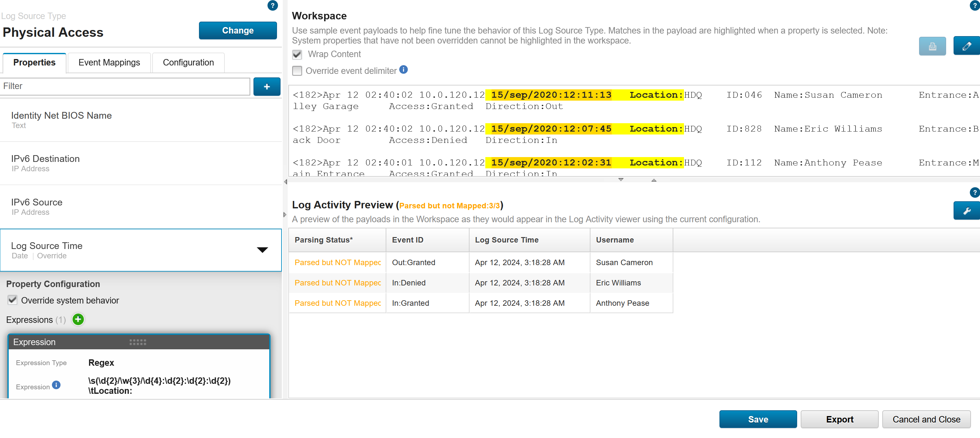Click the Change log source type button
Screen dimensions: 980x438
pyautogui.click(x=238, y=30)
